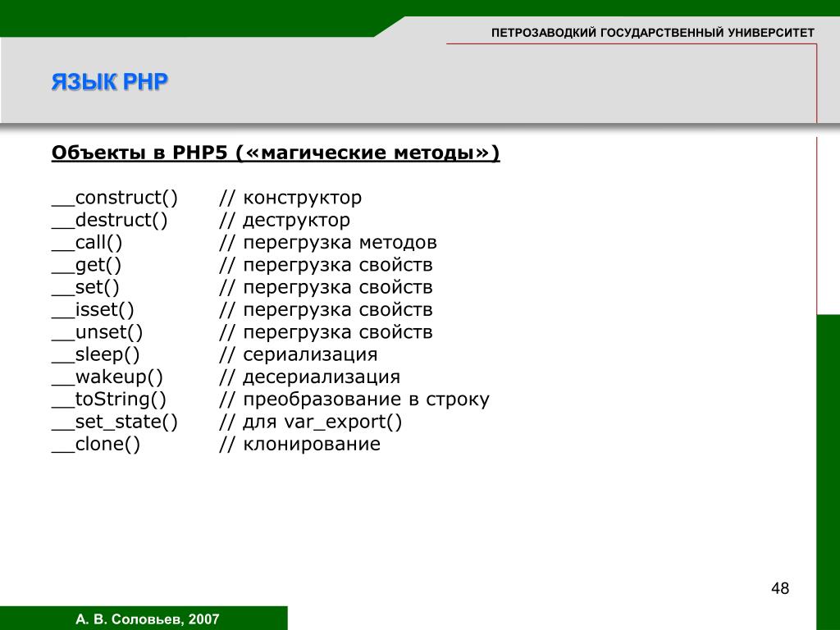The image size is (840, 630).
Task: Click the '__set_state()' method name
Action: pyautogui.click(x=115, y=422)
